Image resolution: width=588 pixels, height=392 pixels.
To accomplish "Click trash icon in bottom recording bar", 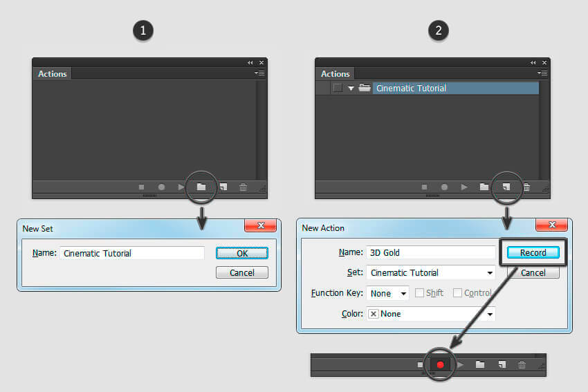I will [x=522, y=364].
